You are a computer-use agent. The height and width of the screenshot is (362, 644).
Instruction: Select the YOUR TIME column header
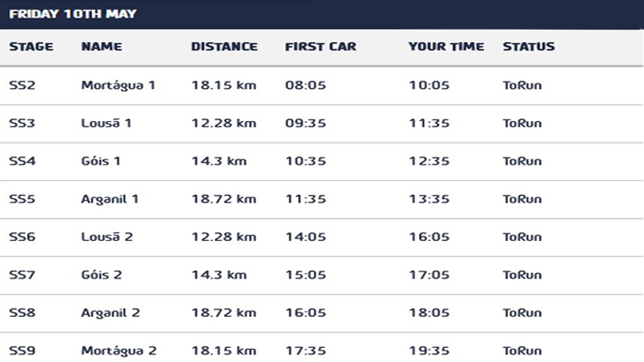(x=446, y=47)
